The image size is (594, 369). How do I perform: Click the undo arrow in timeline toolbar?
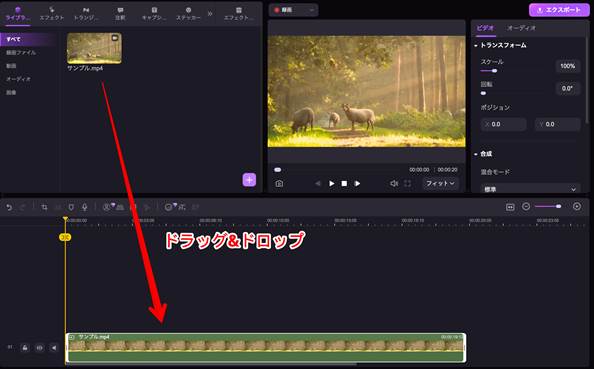point(9,207)
